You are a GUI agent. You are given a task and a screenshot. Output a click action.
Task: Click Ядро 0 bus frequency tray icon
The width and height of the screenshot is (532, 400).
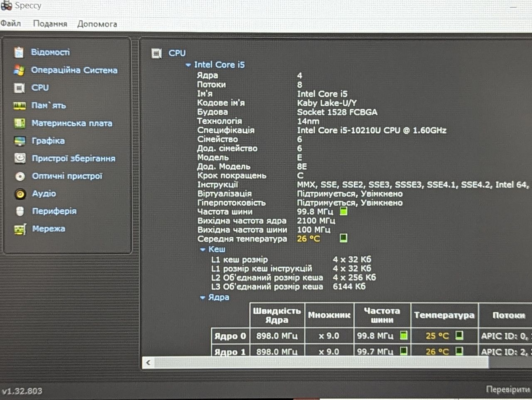[x=404, y=335]
